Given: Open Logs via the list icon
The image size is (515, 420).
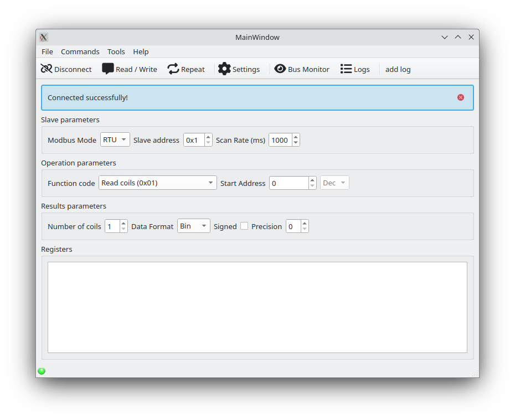Looking at the screenshot, I should (346, 69).
